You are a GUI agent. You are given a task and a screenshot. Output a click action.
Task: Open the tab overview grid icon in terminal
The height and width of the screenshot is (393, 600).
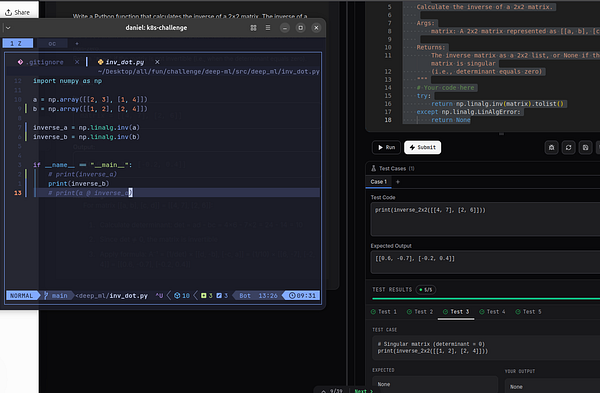253,28
